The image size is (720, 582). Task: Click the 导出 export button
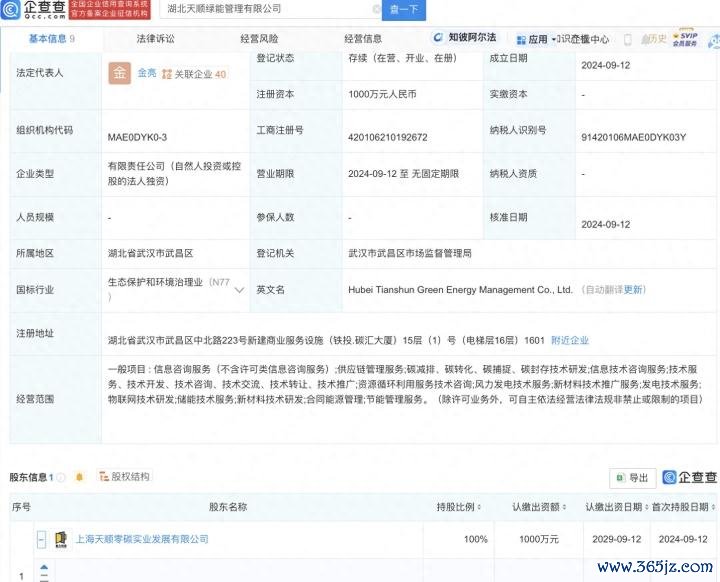pos(632,478)
